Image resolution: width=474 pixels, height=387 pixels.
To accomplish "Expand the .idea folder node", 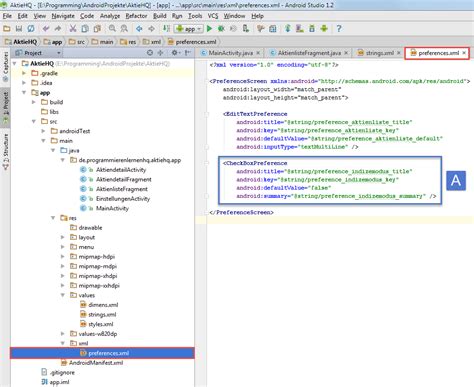I will click(x=24, y=83).
